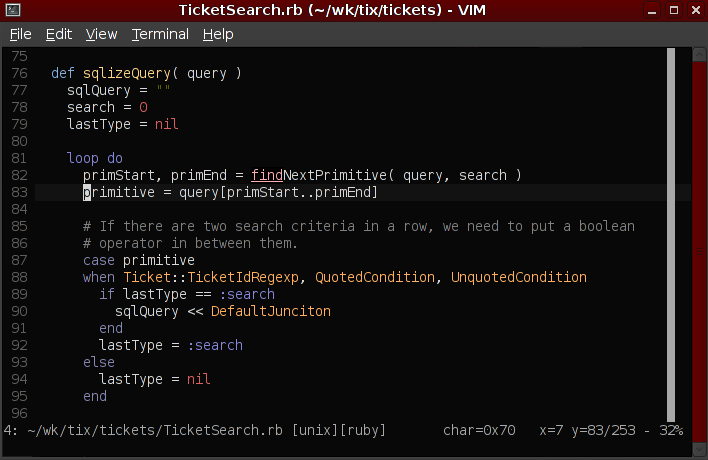Click 'nil' on line 79
The image size is (708, 460).
tap(166, 124)
